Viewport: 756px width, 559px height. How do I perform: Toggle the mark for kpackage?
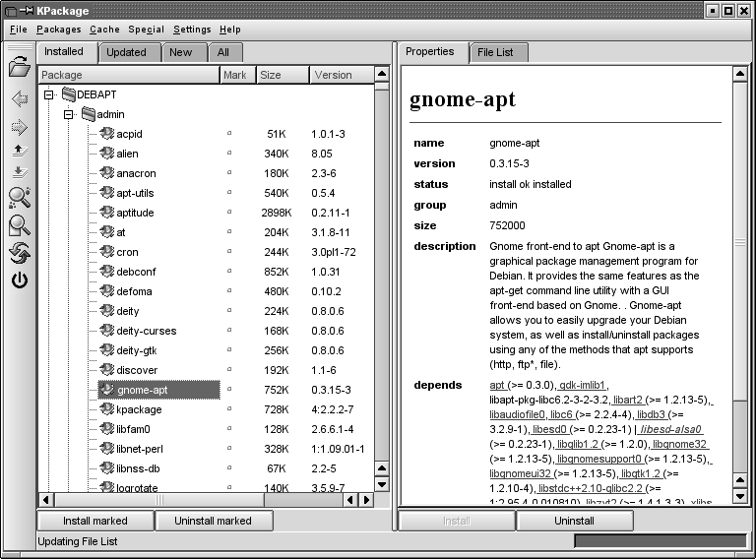coord(229,408)
